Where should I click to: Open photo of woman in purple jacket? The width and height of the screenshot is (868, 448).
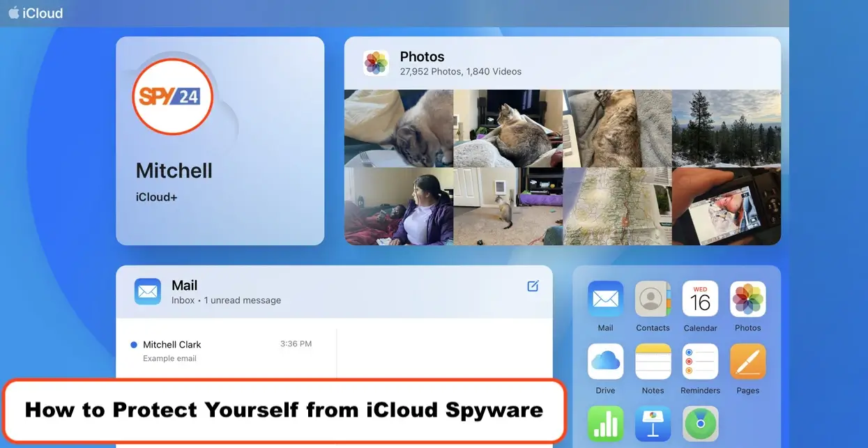tap(399, 206)
